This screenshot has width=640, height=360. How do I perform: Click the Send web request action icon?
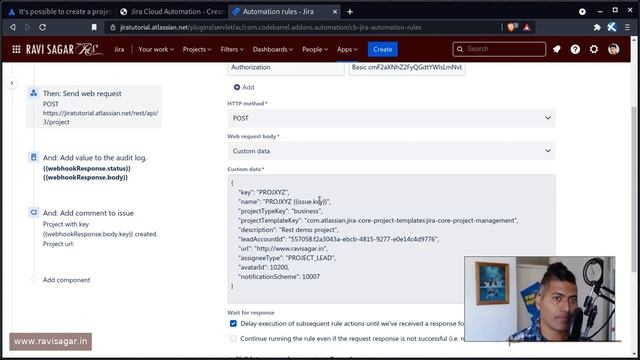click(33, 93)
